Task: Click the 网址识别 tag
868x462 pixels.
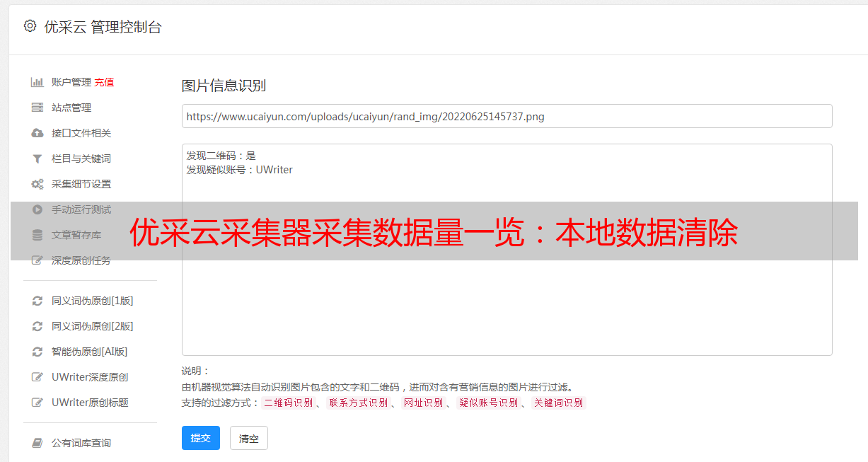Action: pos(423,403)
